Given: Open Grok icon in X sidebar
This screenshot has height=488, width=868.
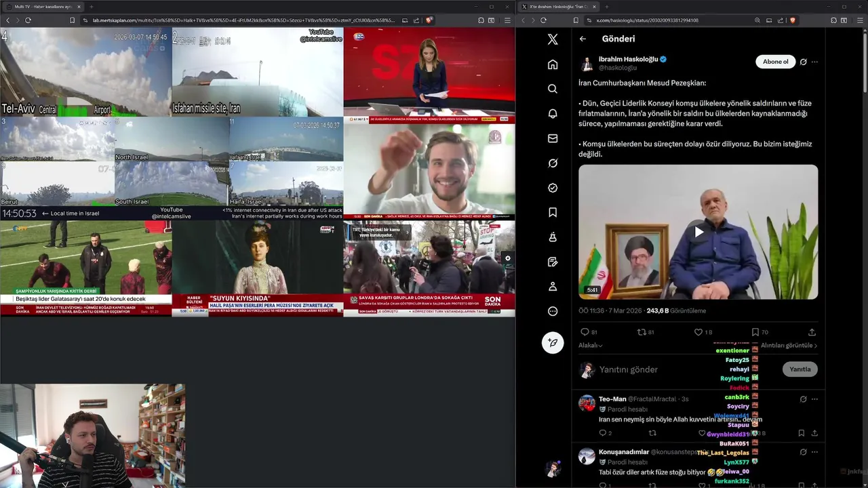Looking at the screenshot, I should coord(553,163).
